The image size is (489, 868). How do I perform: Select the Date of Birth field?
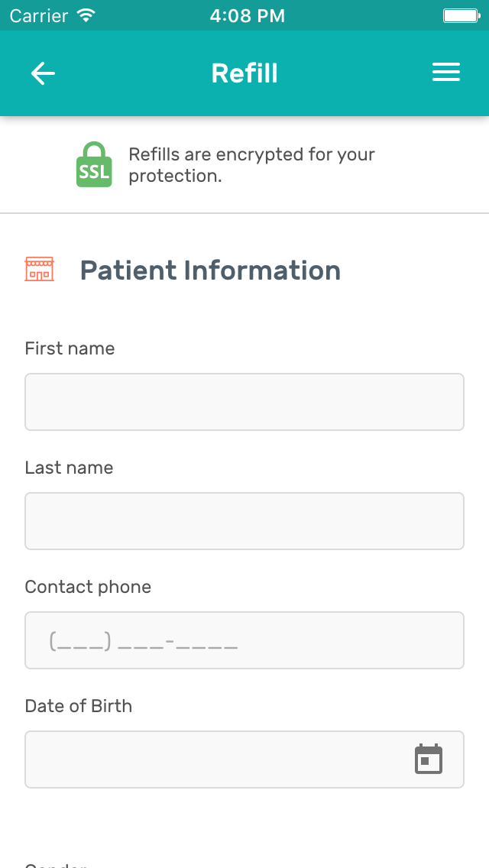click(214, 759)
